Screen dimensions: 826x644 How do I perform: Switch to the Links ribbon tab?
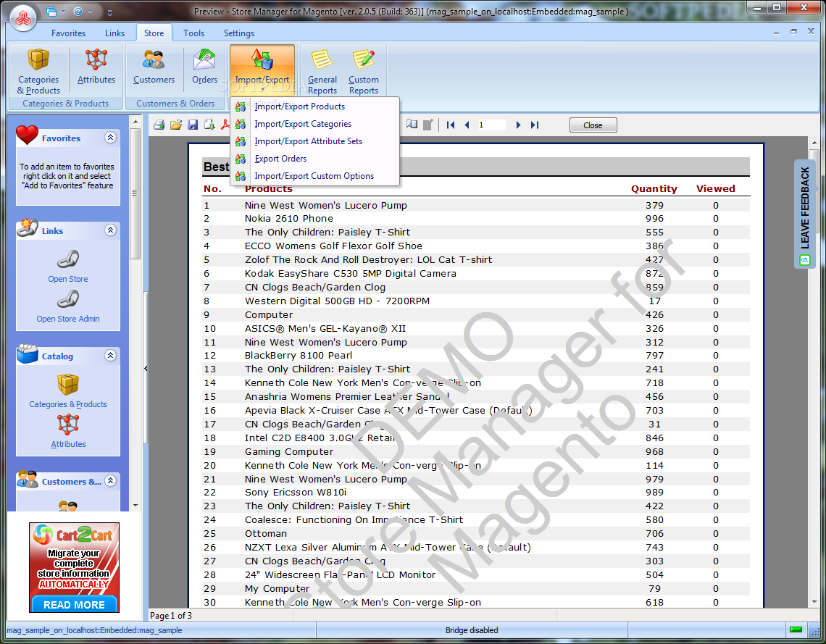click(x=114, y=33)
